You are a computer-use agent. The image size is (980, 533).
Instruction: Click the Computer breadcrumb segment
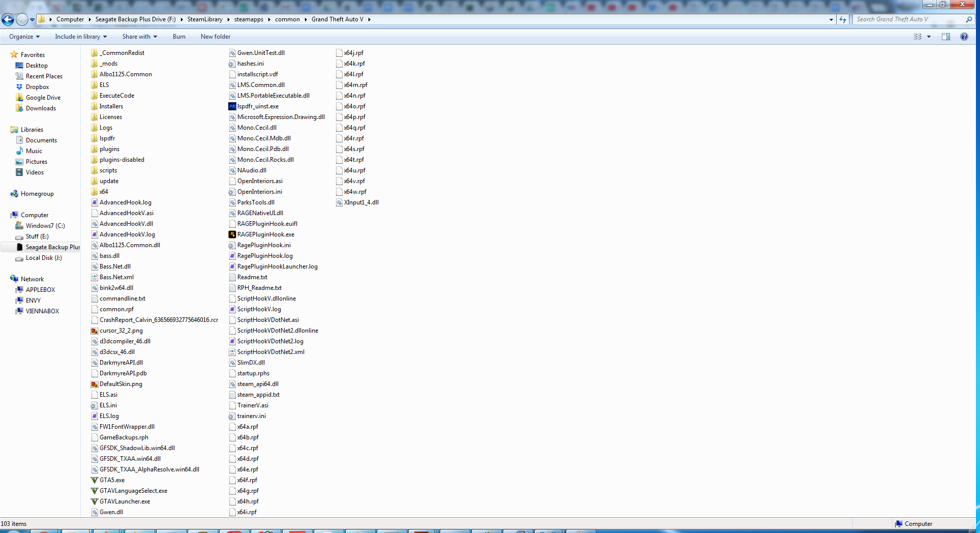point(70,19)
